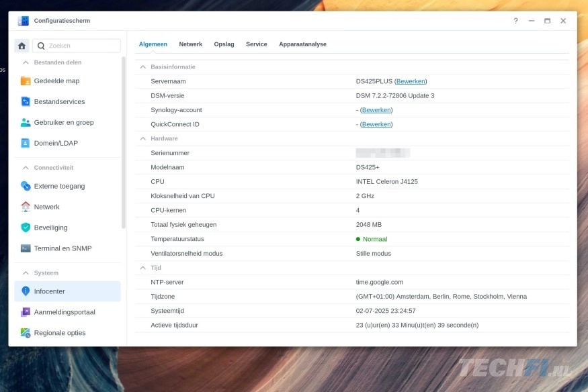The image size is (588, 392).
Task: Click the Gebruiker en groep icon
Action: click(x=26, y=122)
